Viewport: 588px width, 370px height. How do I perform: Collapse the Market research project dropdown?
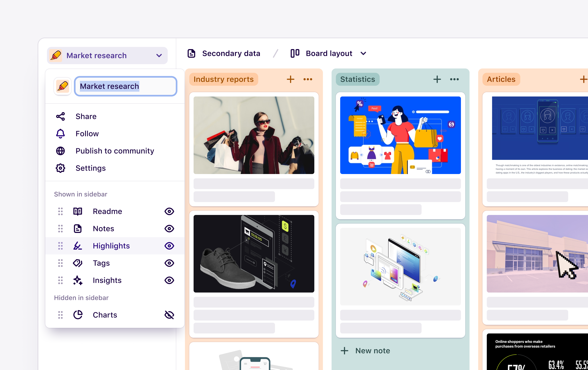click(159, 56)
